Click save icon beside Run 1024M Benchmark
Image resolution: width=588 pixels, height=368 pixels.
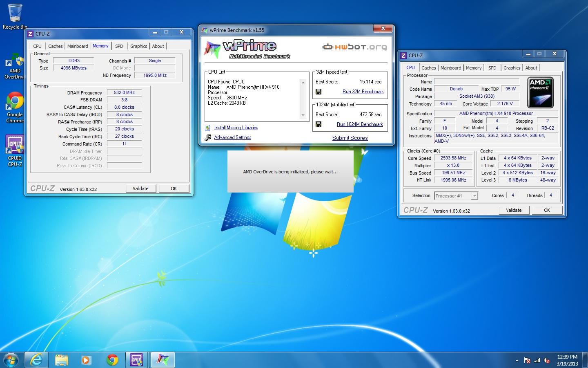click(318, 124)
